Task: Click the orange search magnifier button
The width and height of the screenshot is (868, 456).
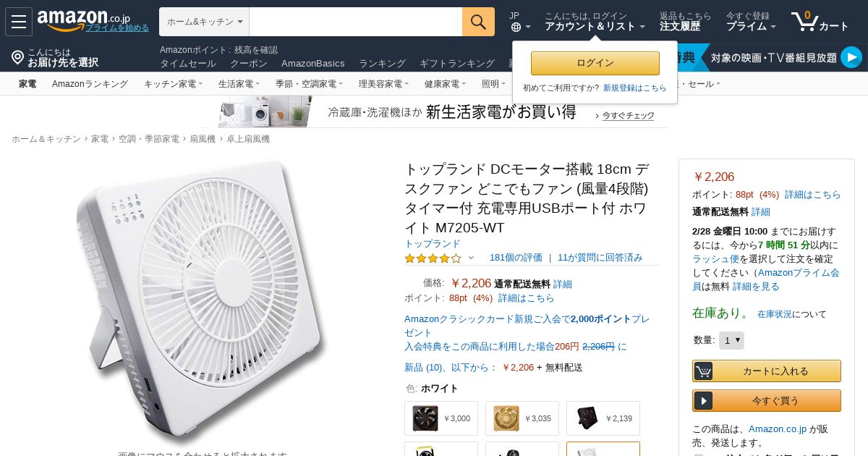Action: (478, 22)
